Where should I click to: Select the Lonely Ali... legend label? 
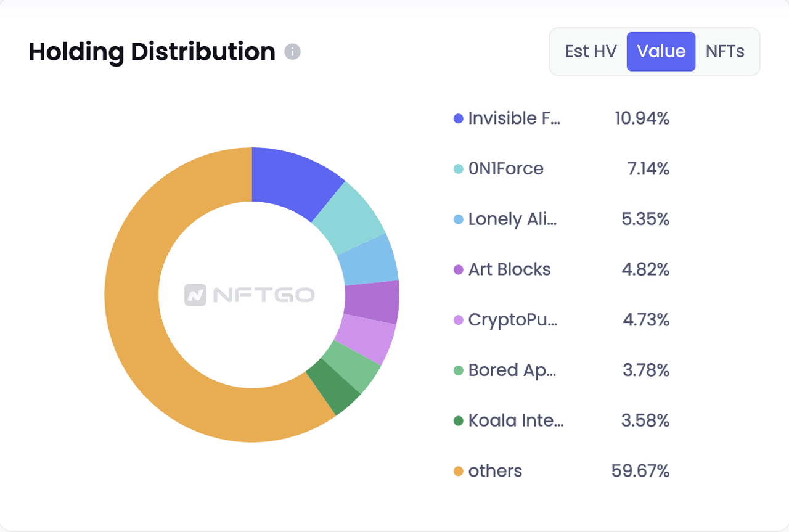[513, 219]
